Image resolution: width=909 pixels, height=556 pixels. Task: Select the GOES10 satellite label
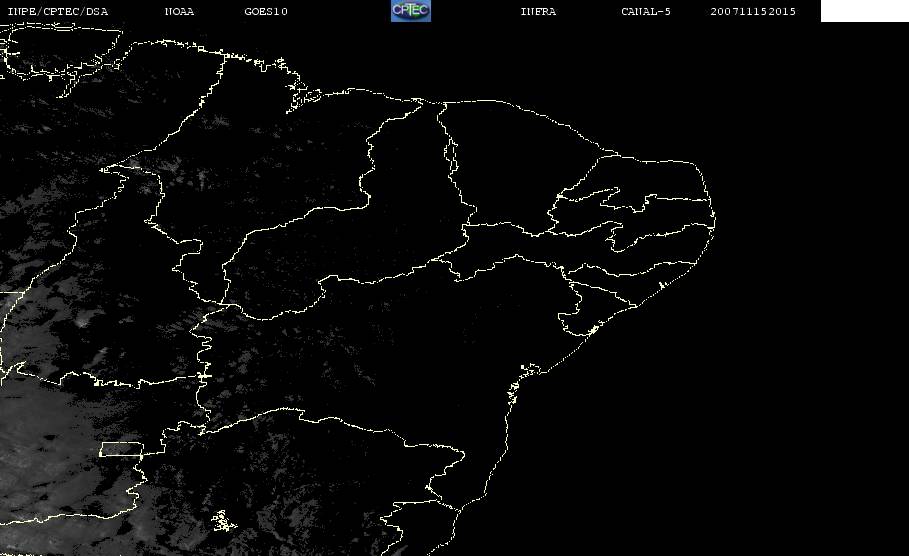(265, 12)
